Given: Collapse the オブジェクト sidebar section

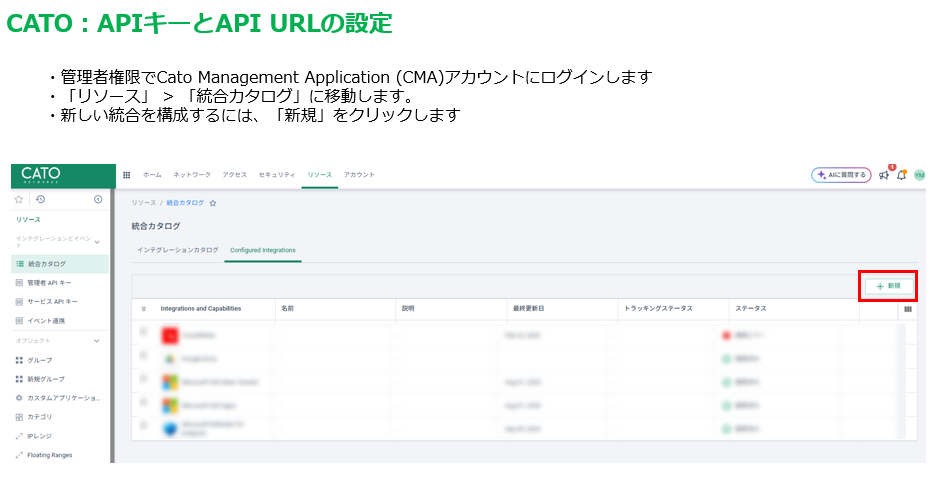Looking at the screenshot, I should [97, 341].
